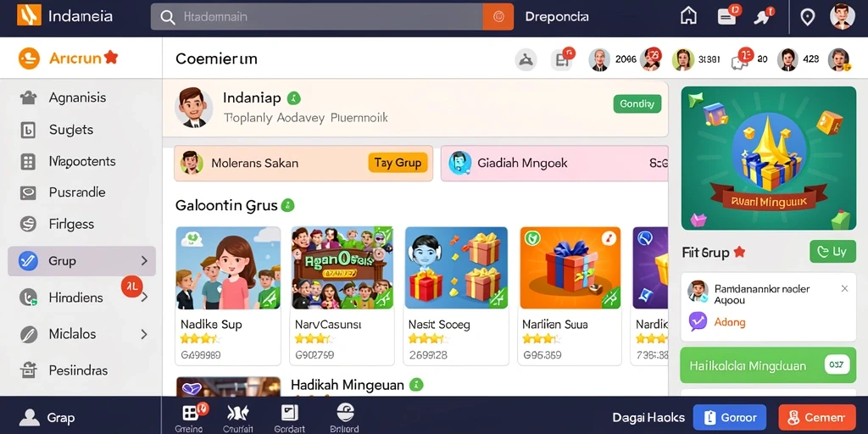Viewport: 868px width, 434px height.
Task: Open the Giadiah Mngoek card
Action: coord(554,164)
